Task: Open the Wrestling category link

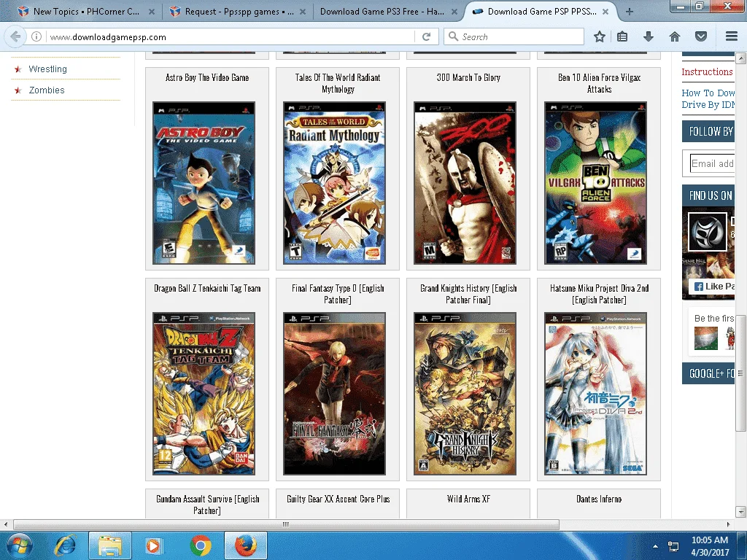Action: pos(47,69)
